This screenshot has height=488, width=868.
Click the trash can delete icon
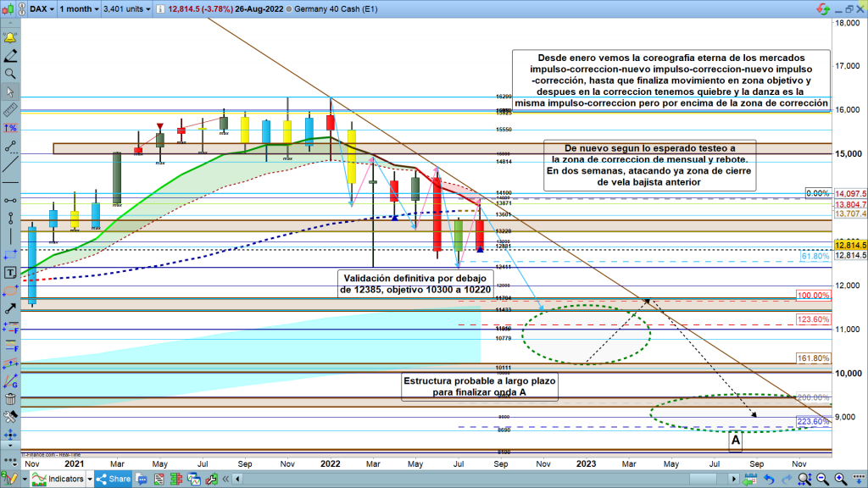(x=10, y=399)
